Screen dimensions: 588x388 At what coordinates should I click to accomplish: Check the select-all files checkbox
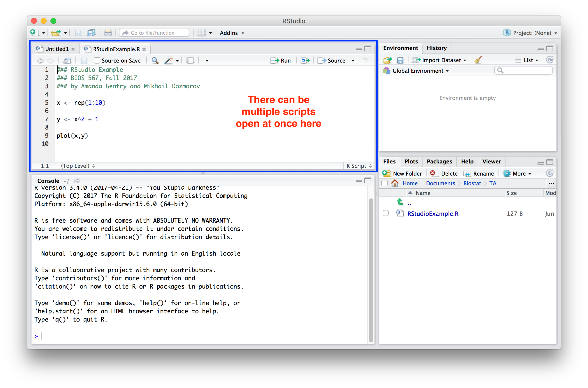click(384, 183)
